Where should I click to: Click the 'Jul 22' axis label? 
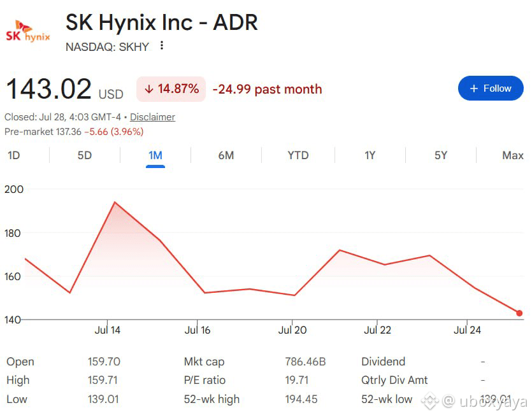point(377,330)
